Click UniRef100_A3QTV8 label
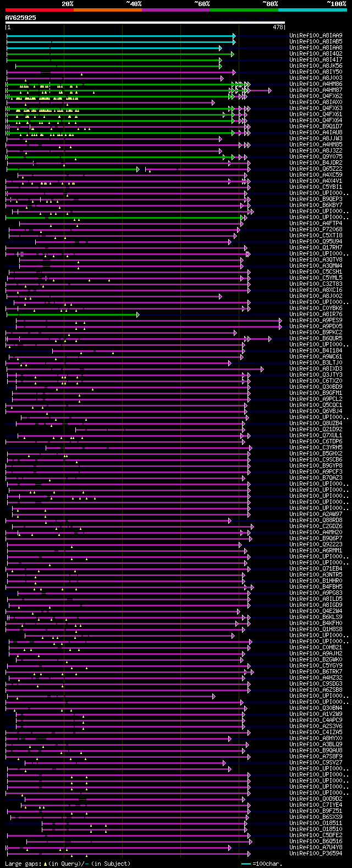The width and height of the screenshot is (352, 868). coord(316,259)
